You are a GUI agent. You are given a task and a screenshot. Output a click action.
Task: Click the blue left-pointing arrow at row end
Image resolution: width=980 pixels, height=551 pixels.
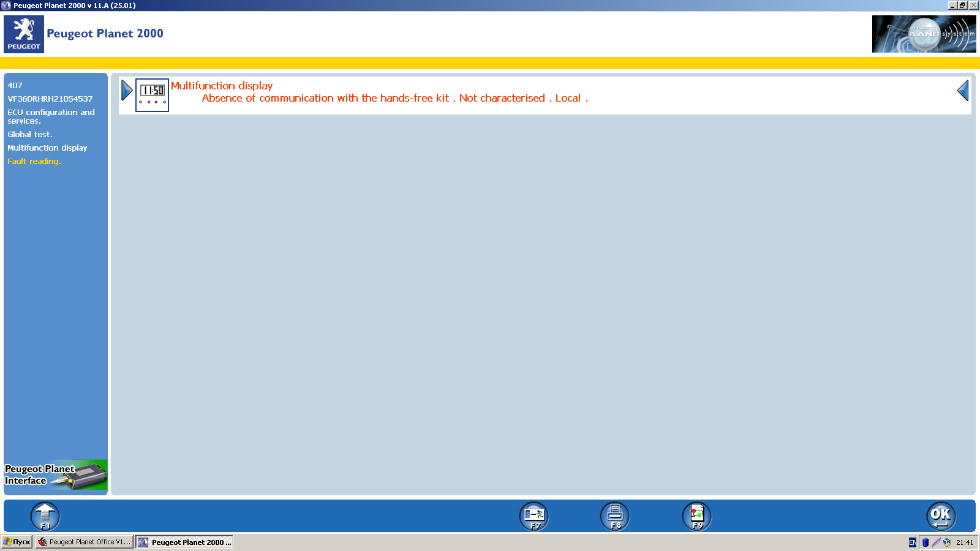click(963, 91)
